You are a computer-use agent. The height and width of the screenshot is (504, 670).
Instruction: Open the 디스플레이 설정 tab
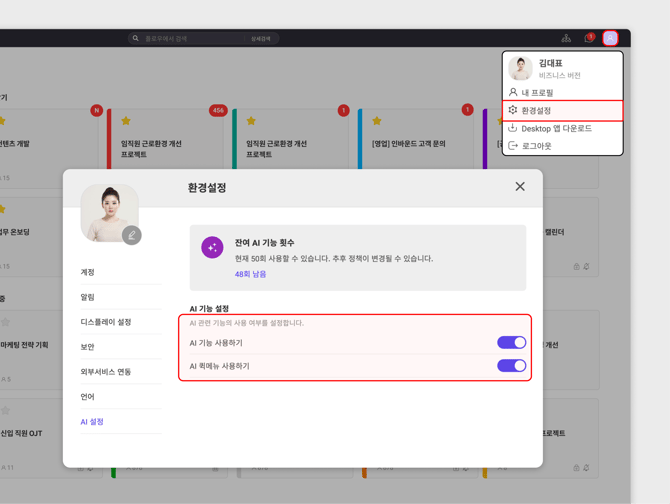121,322
